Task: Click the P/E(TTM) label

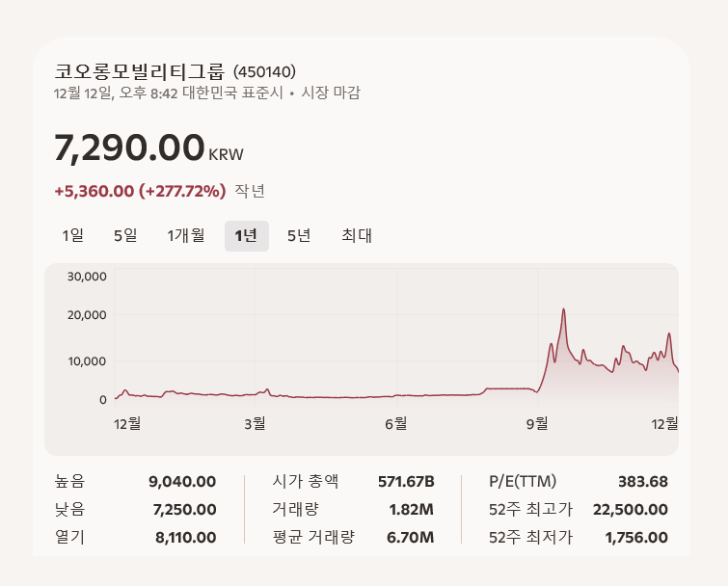Action: click(523, 482)
